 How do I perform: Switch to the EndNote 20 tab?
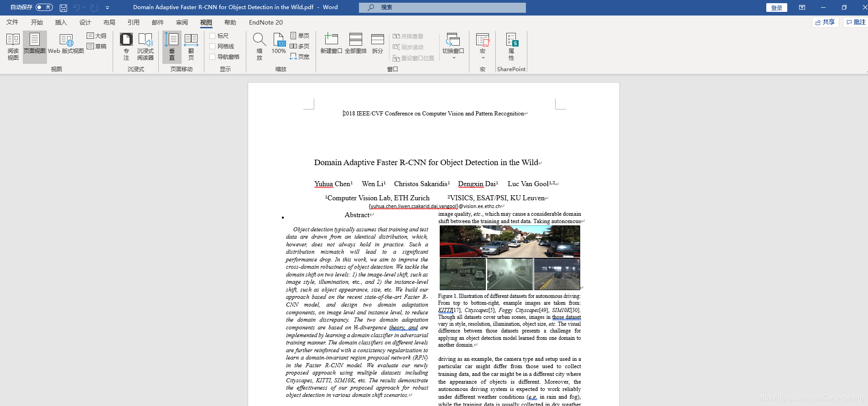click(266, 22)
